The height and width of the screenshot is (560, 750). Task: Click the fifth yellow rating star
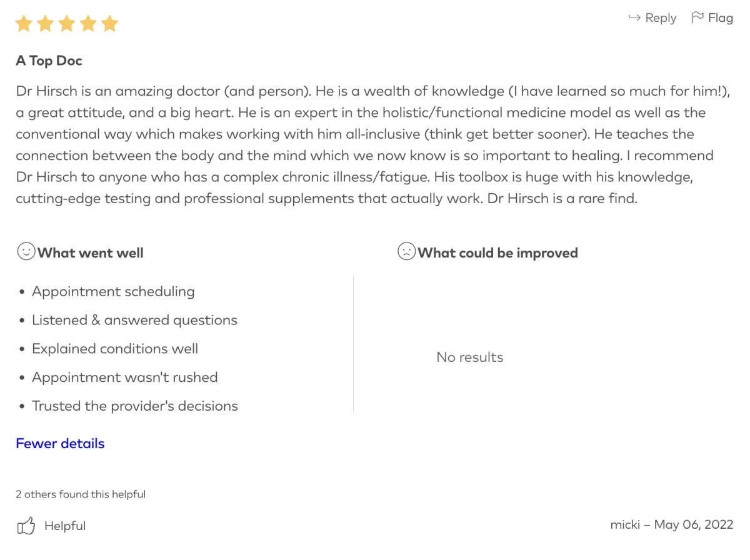(x=109, y=24)
